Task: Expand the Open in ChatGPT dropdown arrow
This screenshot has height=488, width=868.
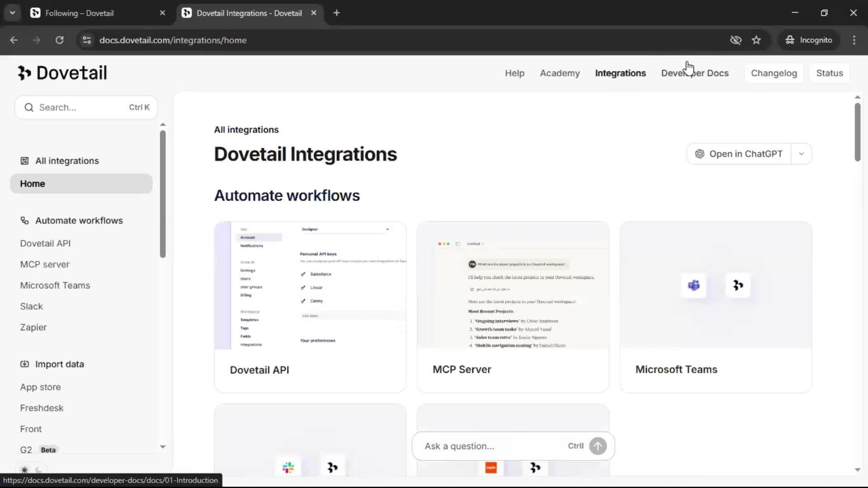Action: pyautogui.click(x=801, y=154)
